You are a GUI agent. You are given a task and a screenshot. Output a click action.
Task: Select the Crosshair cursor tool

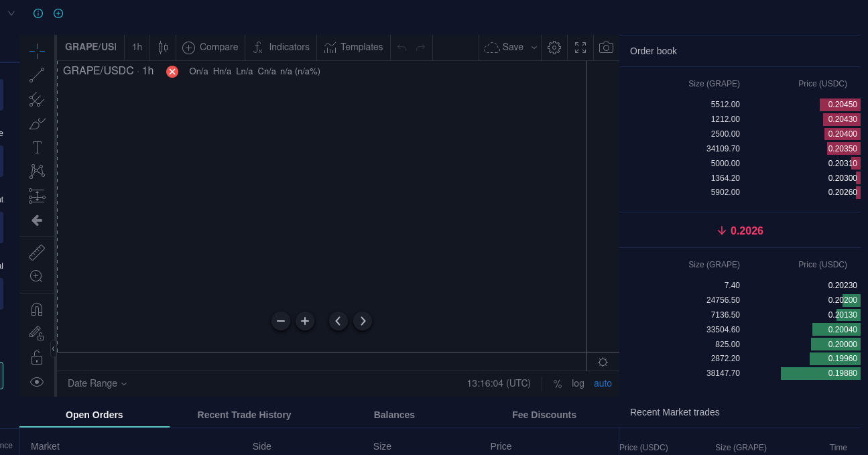[x=37, y=50]
